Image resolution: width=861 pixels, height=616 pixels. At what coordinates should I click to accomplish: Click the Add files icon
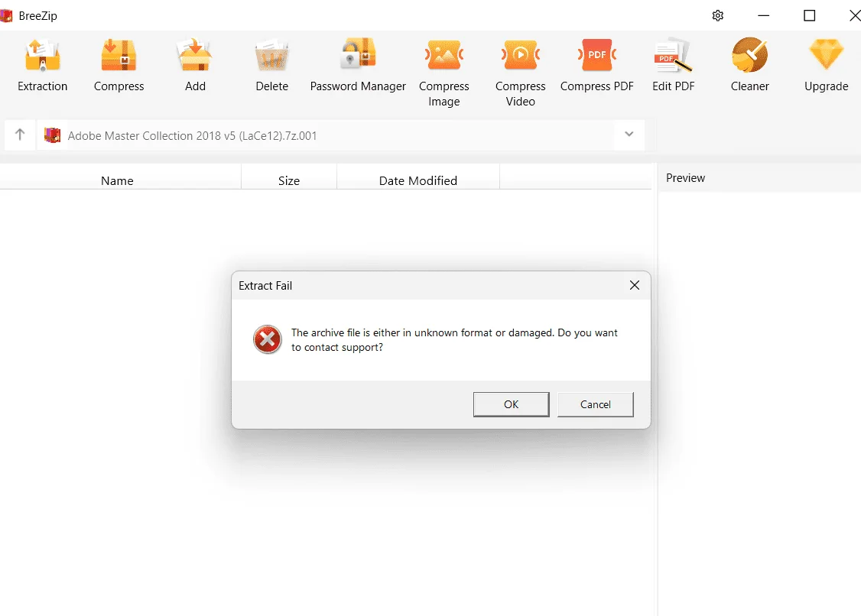[195, 55]
